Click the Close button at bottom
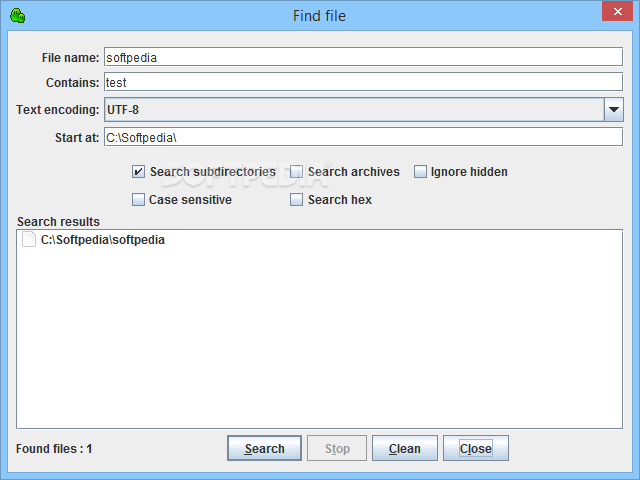Image resolution: width=640 pixels, height=480 pixels. 476,448
